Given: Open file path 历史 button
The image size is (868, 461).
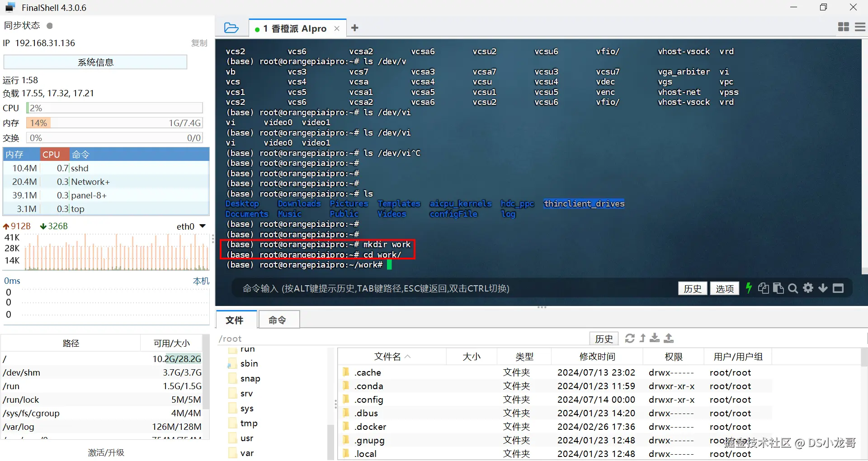Looking at the screenshot, I should tap(604, 339).
